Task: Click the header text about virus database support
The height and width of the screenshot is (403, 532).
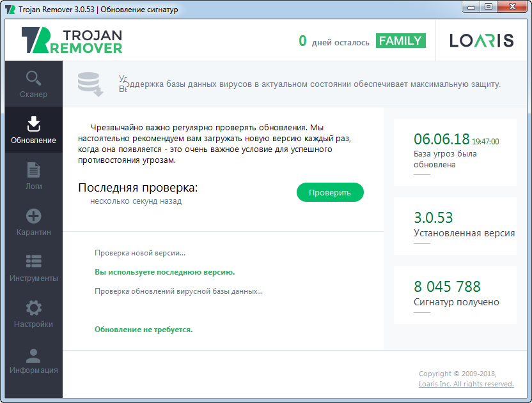Action: tap(313, 84)
